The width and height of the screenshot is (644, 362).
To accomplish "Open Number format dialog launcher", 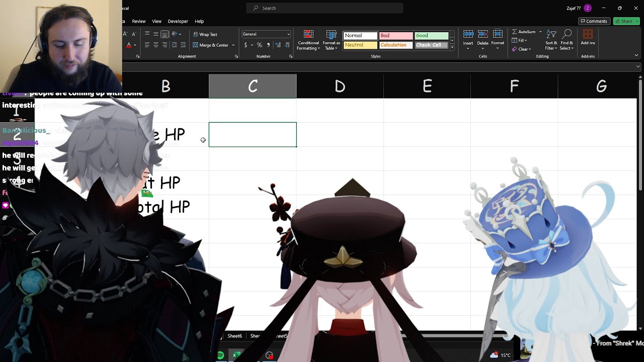I will [291, 56].
